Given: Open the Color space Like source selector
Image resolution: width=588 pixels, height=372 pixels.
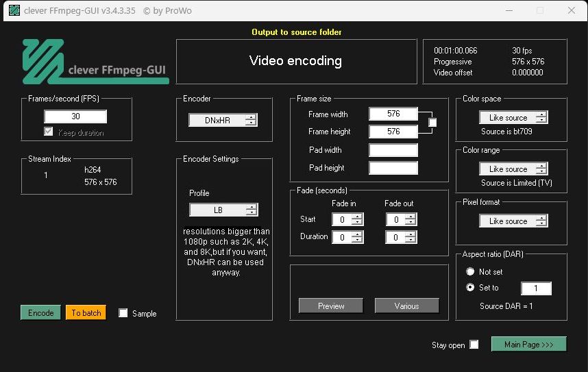Looking at the screenshot, I should point(513,117).
